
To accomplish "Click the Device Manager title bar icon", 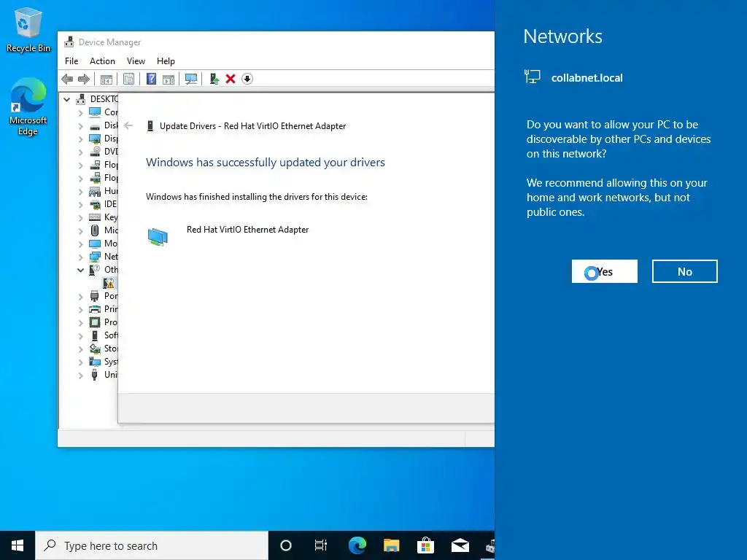I will click(69, 42).
